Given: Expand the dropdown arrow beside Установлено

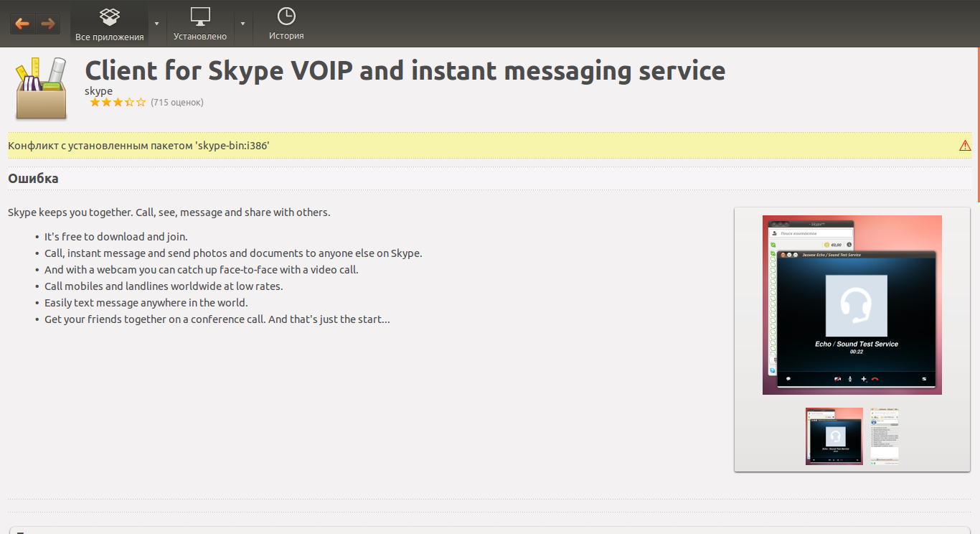Looking at the screenshot, I should [242, 24].
